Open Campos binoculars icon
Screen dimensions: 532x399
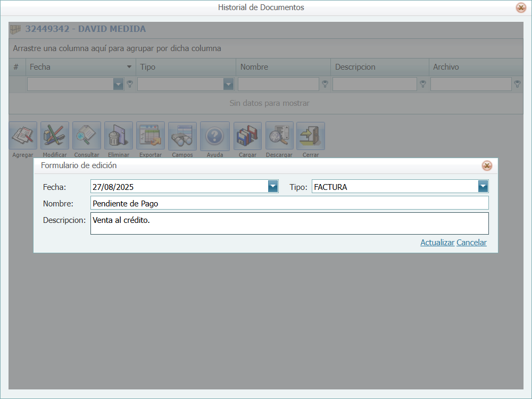pos(182,136)
